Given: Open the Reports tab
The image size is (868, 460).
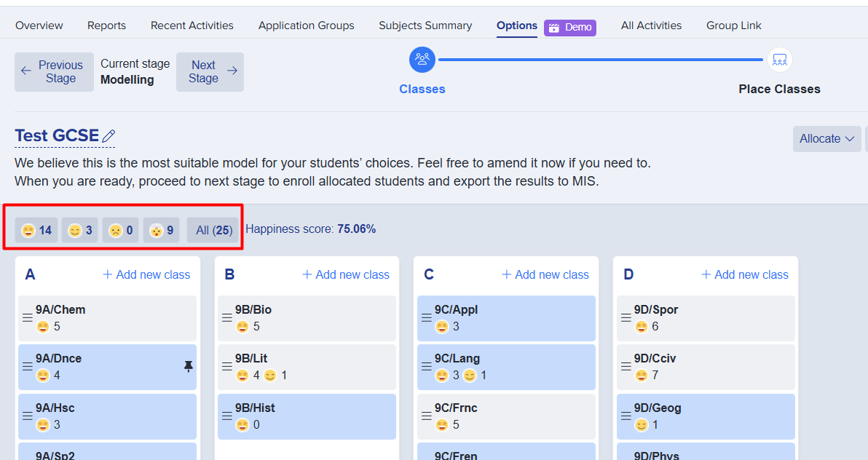Looking at the screenshot, I should (x=106, y=25).
